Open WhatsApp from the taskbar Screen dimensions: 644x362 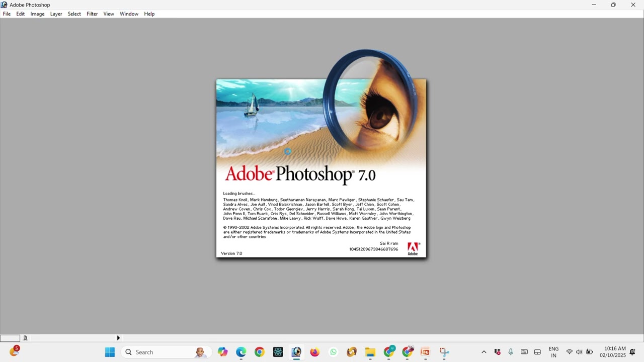[x=333, y=352]
